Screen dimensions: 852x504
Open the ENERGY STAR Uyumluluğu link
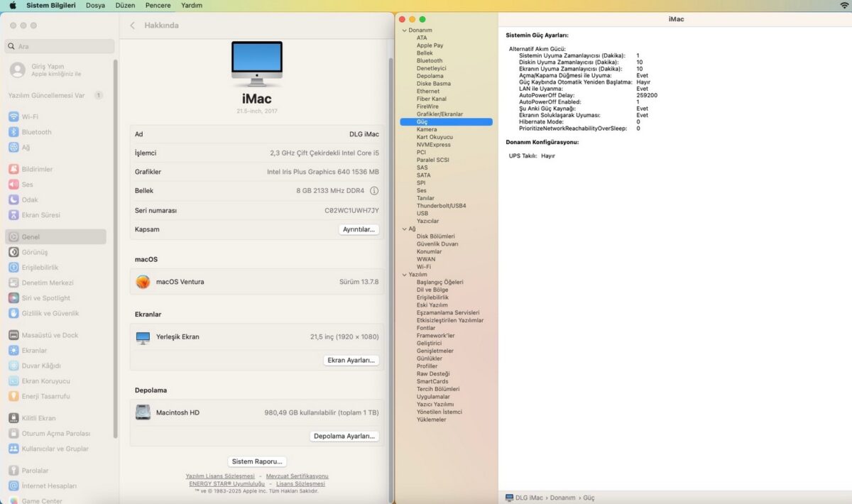coord(226,483)
